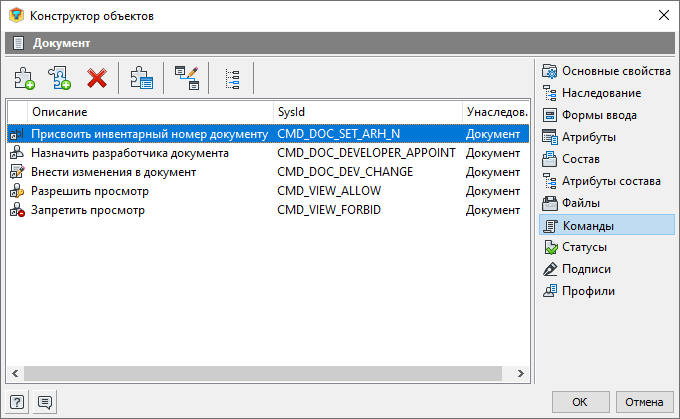Click the CMD_DOC_SET_ARH_N cell
680x419 pixels.
tap(339, 134)
